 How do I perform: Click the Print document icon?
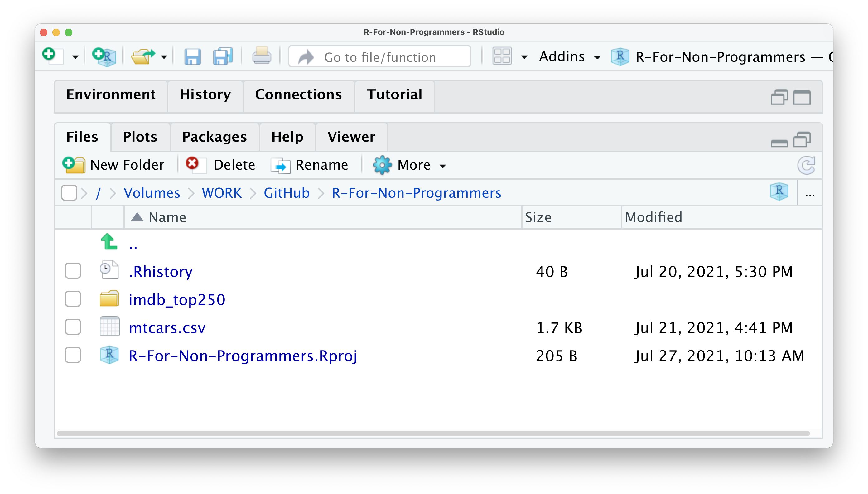(262, 56)
